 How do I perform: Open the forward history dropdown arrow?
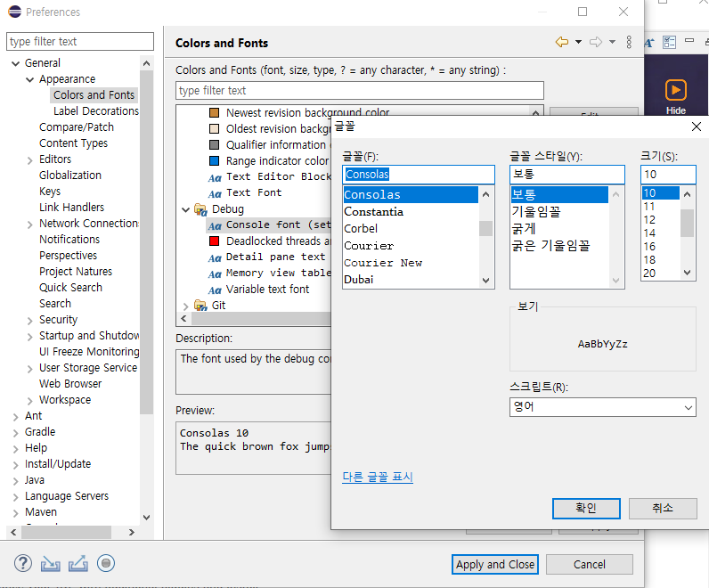click(x=612, y=42)
